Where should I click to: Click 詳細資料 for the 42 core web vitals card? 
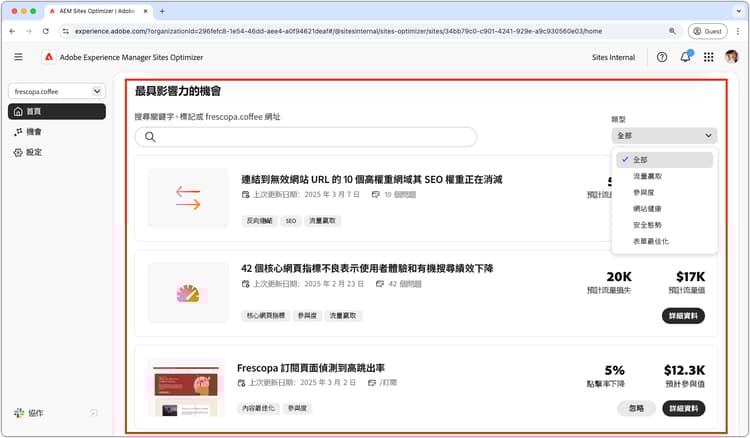pyautogui.click(x=684, y=316)
